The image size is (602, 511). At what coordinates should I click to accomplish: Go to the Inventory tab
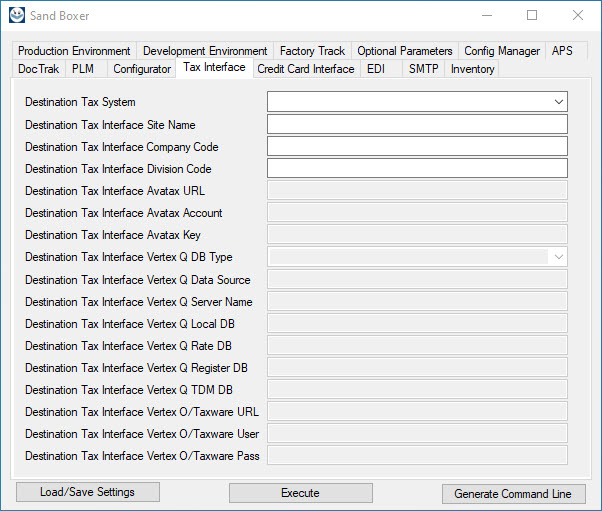(472, 69)
